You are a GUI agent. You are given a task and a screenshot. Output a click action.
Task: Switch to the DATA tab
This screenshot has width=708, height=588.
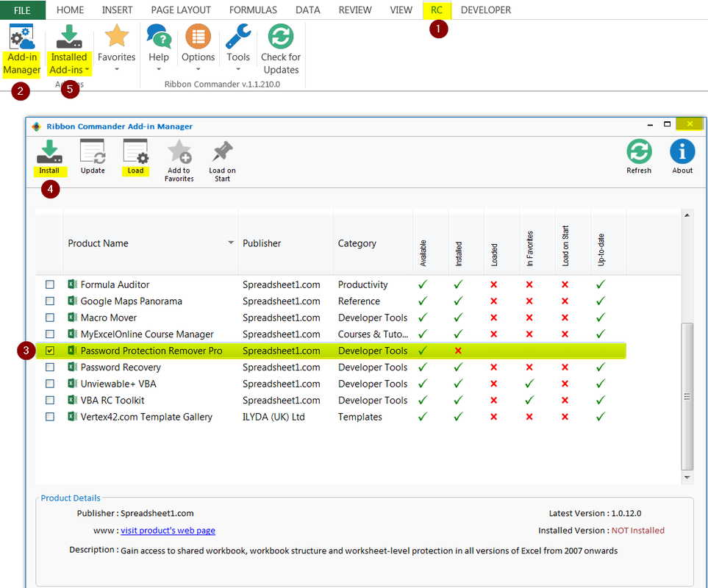point(308,10)
